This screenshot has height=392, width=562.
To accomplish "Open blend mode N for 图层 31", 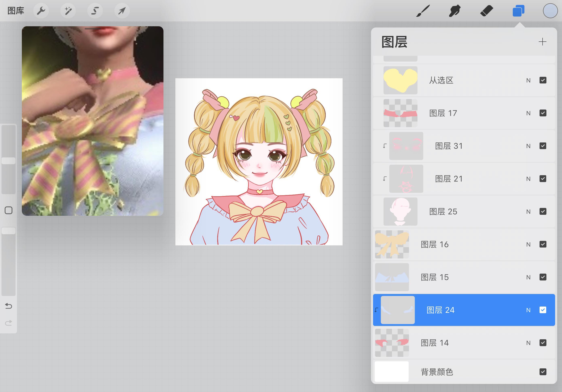I will tap(528, 146).
